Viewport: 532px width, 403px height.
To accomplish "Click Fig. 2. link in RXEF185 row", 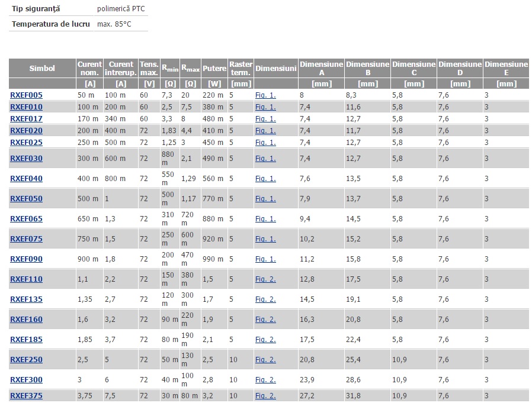I will [x=265, y=340].
